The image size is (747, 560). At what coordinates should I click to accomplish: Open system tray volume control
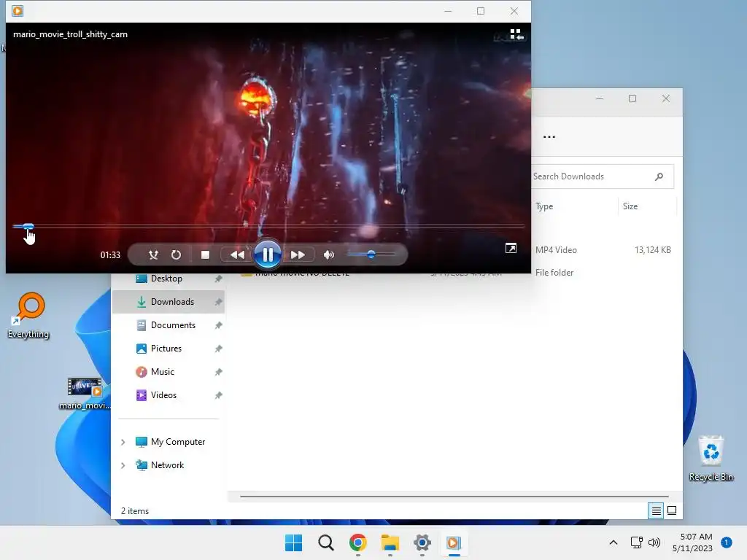click(654, 542)
